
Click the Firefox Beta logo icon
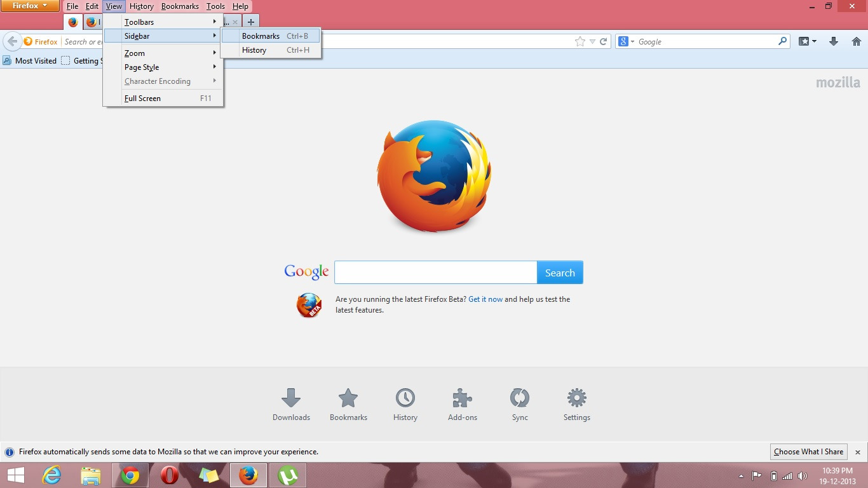(x=309, y=305)
